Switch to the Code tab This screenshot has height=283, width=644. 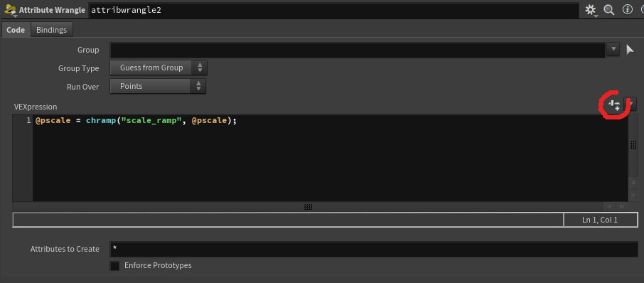pyautogui.click(x=16, y=30)
